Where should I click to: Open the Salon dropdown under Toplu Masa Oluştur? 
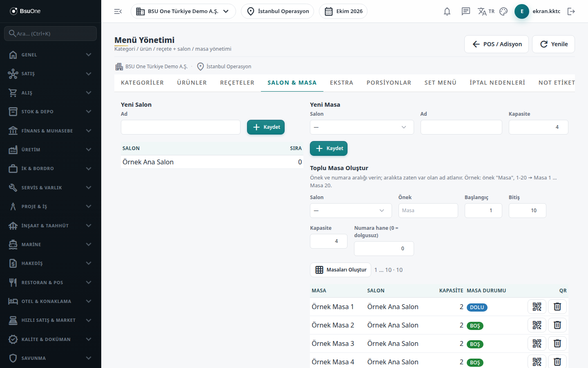[351, 211]
